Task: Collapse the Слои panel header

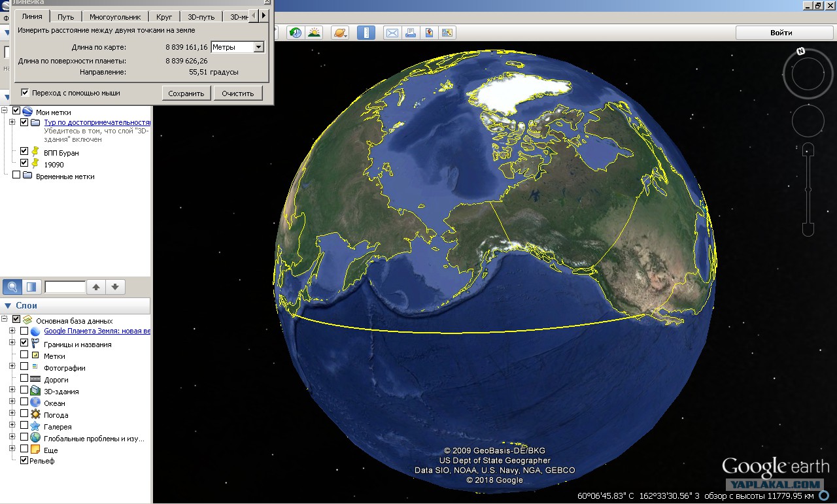Action: click(8, 306)
